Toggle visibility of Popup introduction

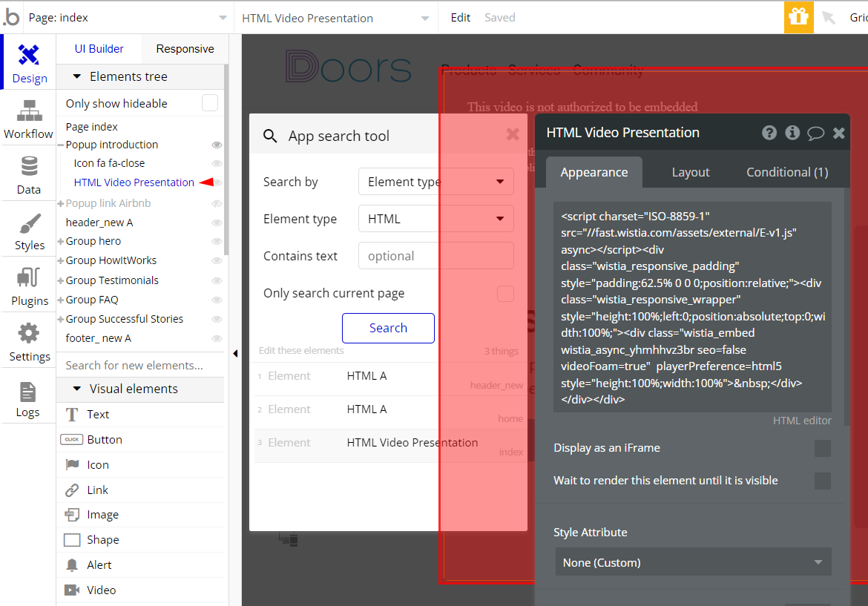(217, 145)
